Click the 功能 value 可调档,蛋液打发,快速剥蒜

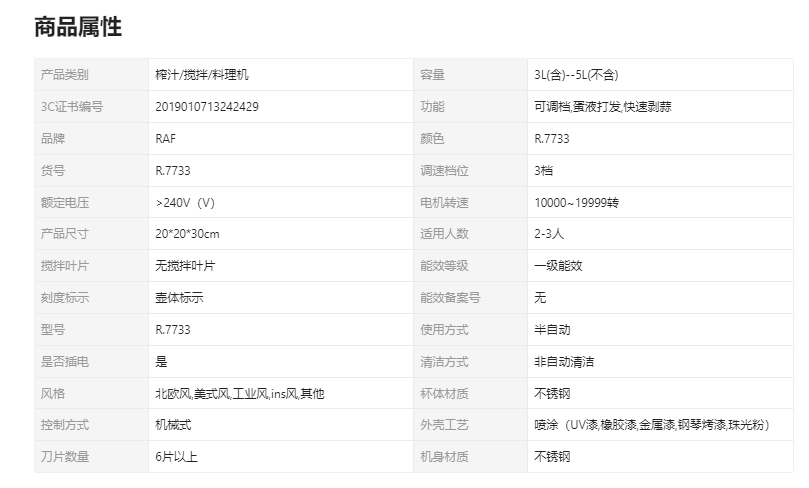[x=603, y=107]
